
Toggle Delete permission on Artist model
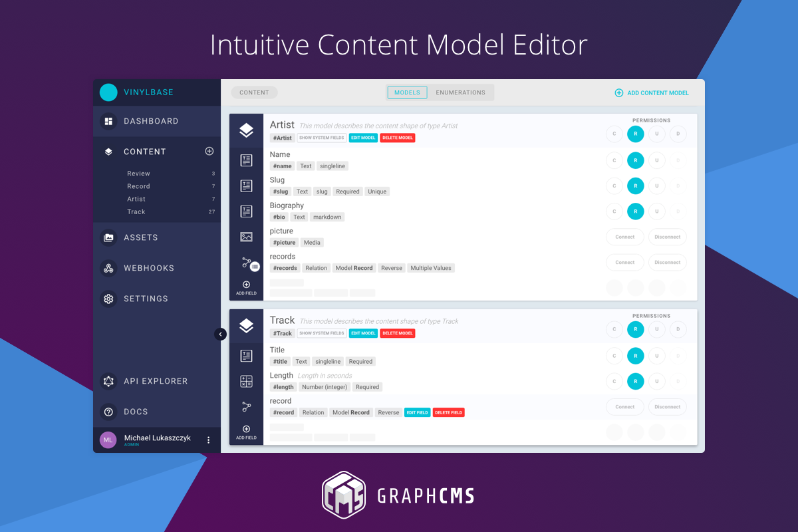click(678, 134)
